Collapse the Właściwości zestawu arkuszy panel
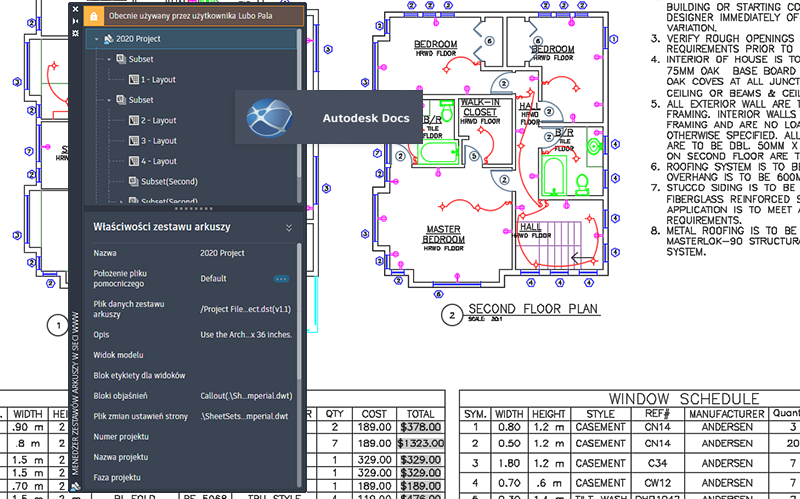Screen dimensions: 800x499 pyautogui.click(x=289, y=228)
